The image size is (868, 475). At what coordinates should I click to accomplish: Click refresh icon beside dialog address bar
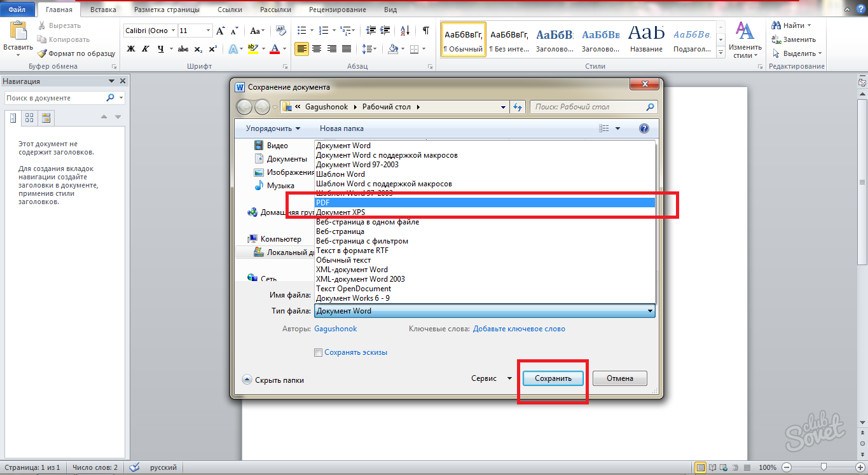coord(518,107)
